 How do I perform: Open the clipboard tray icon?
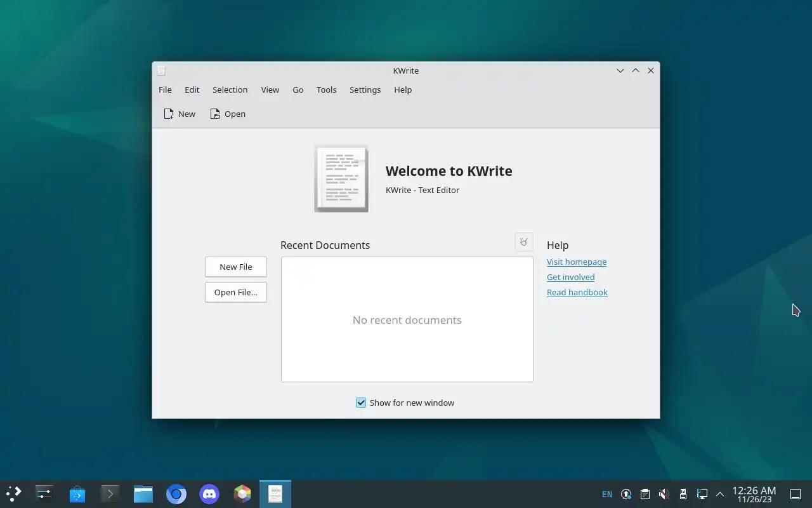[645, 494]
